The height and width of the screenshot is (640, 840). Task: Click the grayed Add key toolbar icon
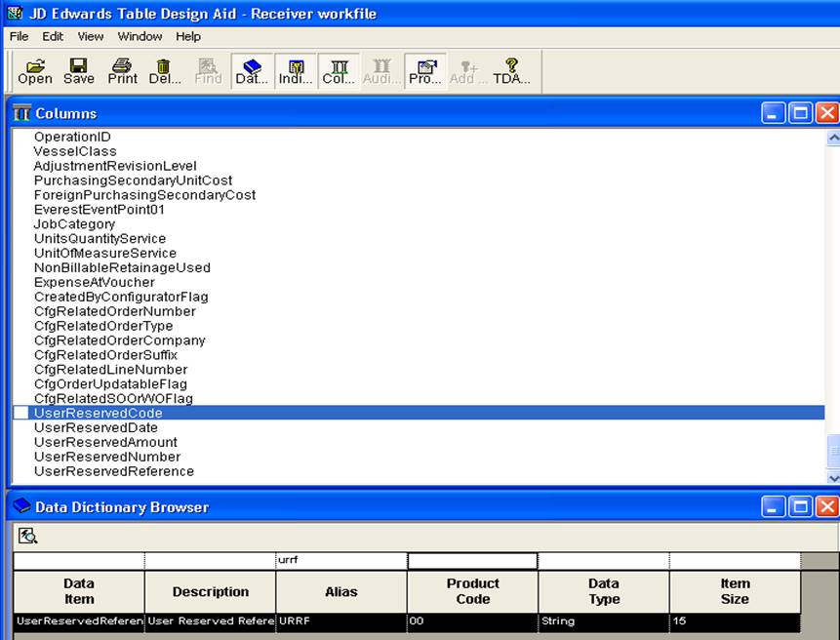(x=467, y=71)
